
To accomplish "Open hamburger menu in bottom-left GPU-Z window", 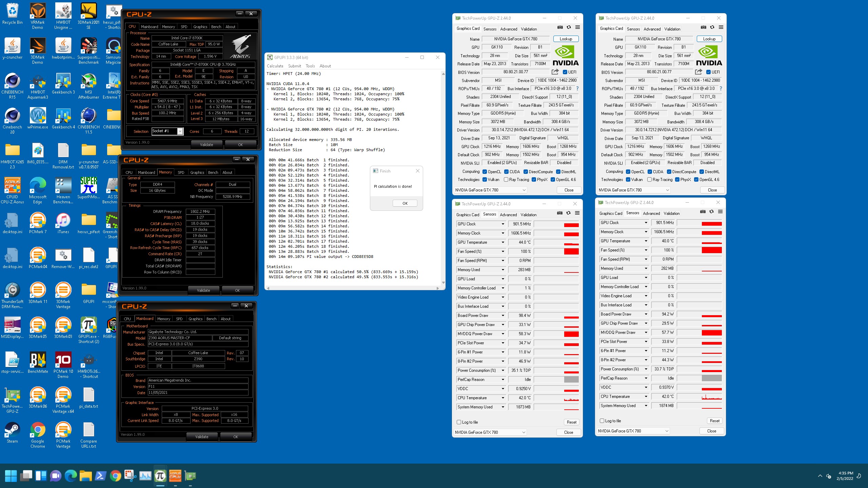I will click(577, 213).
